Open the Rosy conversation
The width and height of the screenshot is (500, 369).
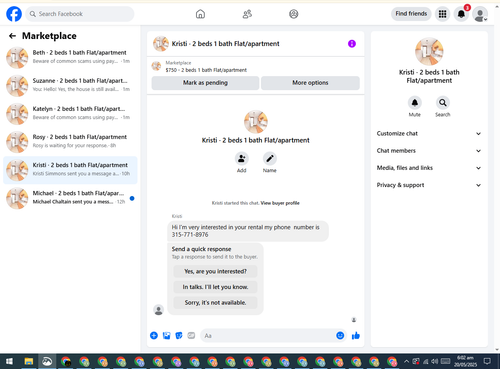coord(70,142)
